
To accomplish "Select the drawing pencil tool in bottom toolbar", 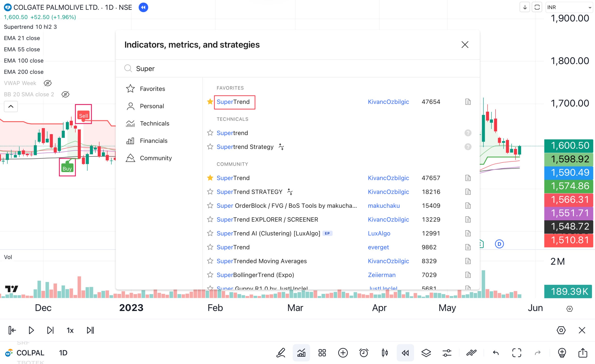I will pyautogui.click(x=281, y=353).
